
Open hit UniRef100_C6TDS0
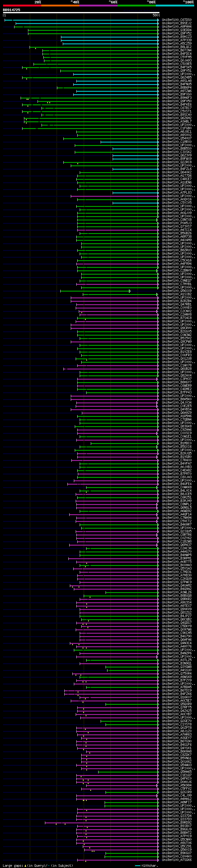point(177,20)
